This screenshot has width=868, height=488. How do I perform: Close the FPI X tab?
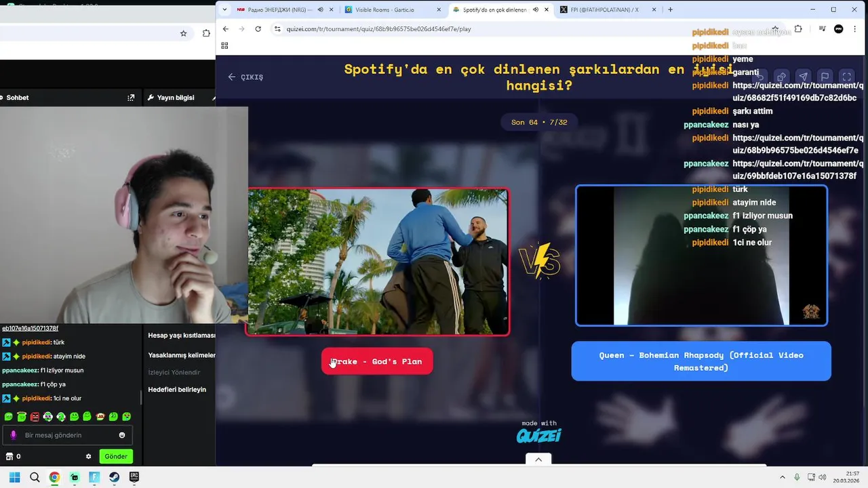coord(654,9)
